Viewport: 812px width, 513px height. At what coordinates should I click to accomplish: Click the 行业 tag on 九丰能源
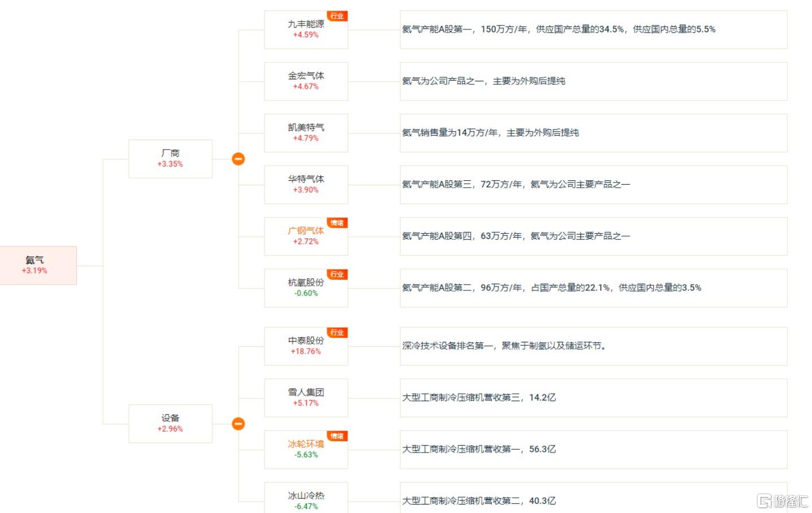coord(337,16)
